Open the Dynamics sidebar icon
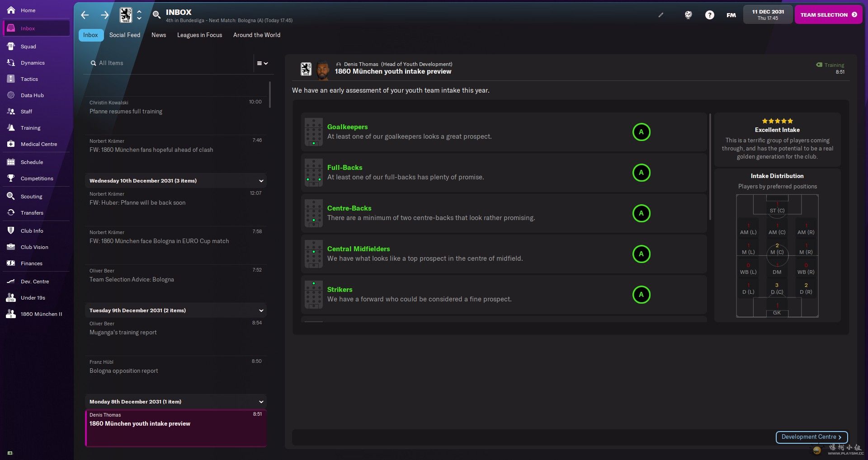 11,62
